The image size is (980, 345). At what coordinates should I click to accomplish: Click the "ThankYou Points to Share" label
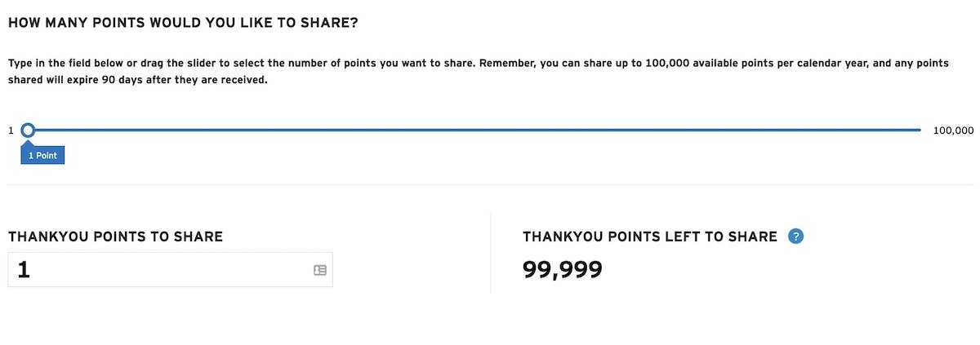(115, 237)
